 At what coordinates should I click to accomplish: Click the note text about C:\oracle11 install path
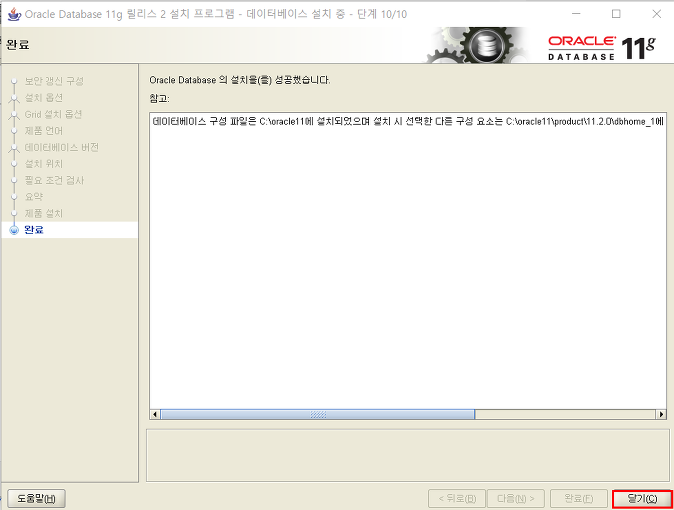408,121
